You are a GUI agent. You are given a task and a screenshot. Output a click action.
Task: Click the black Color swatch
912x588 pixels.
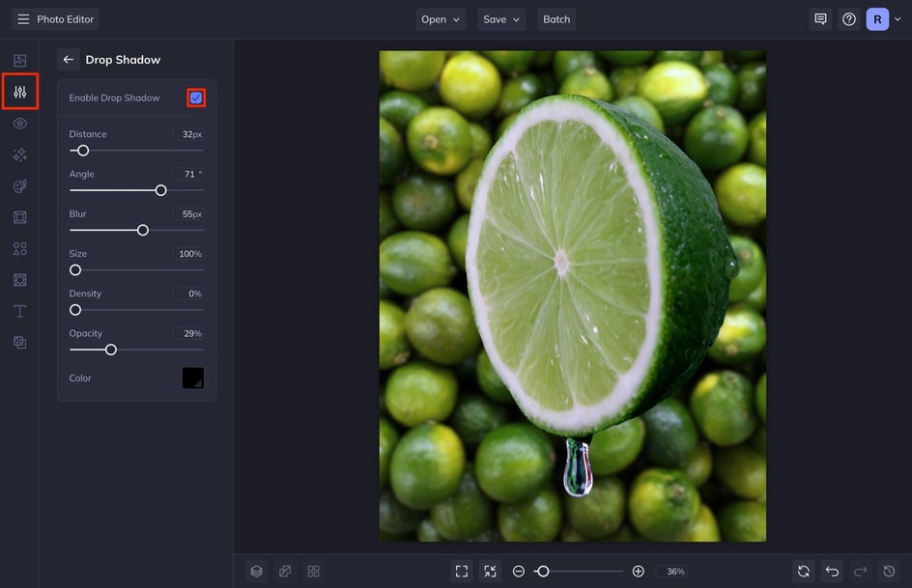[x=193, y=378]
